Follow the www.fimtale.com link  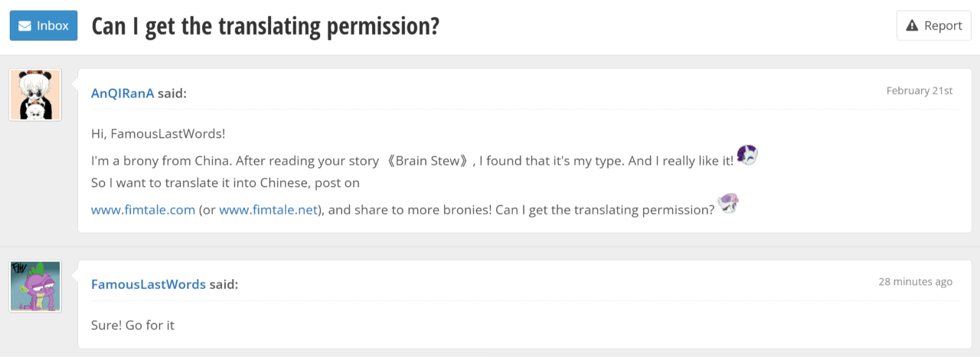(x=142, y=210)
